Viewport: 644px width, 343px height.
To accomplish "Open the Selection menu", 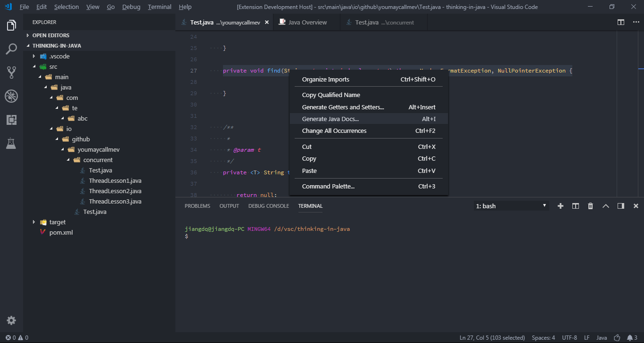I will point(66,7).
